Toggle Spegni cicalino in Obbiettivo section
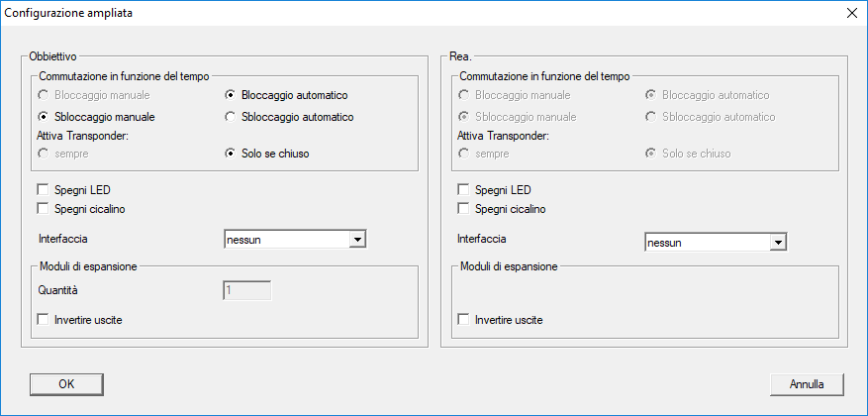The width and height of the screenshot is (868, 416). [43, 209]
